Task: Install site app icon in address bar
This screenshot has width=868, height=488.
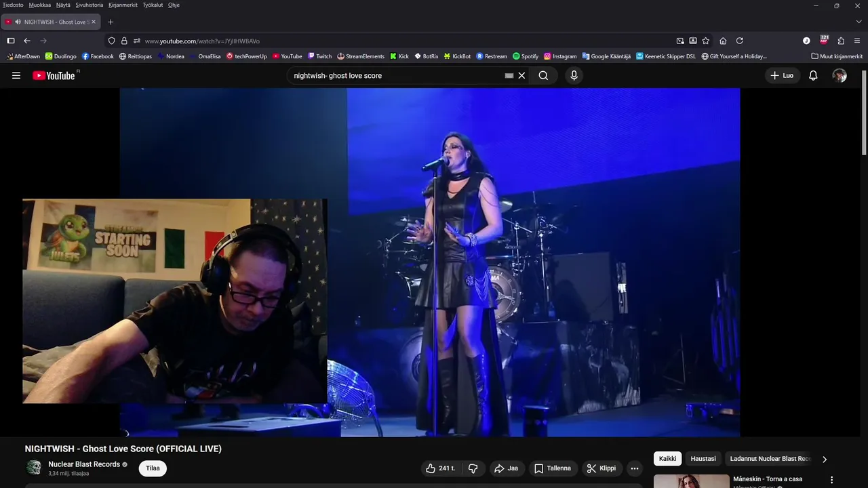Action: pyautogui.click(x=693, y=41)
